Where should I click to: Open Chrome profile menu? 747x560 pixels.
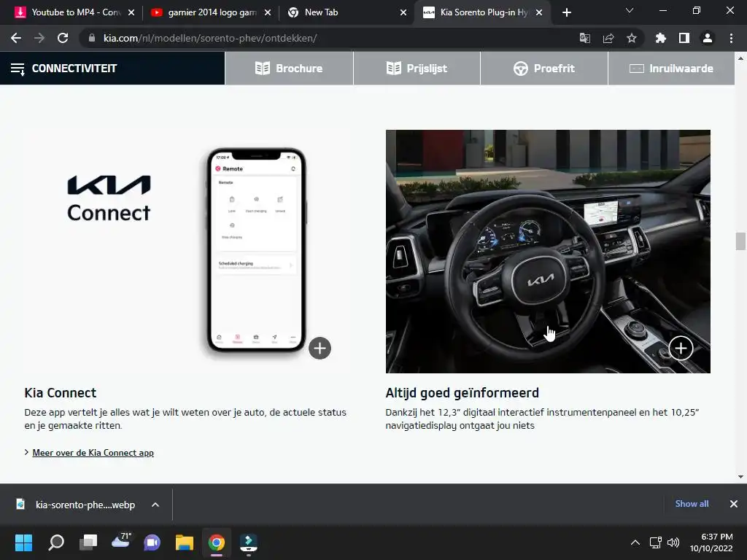[707, 38]
